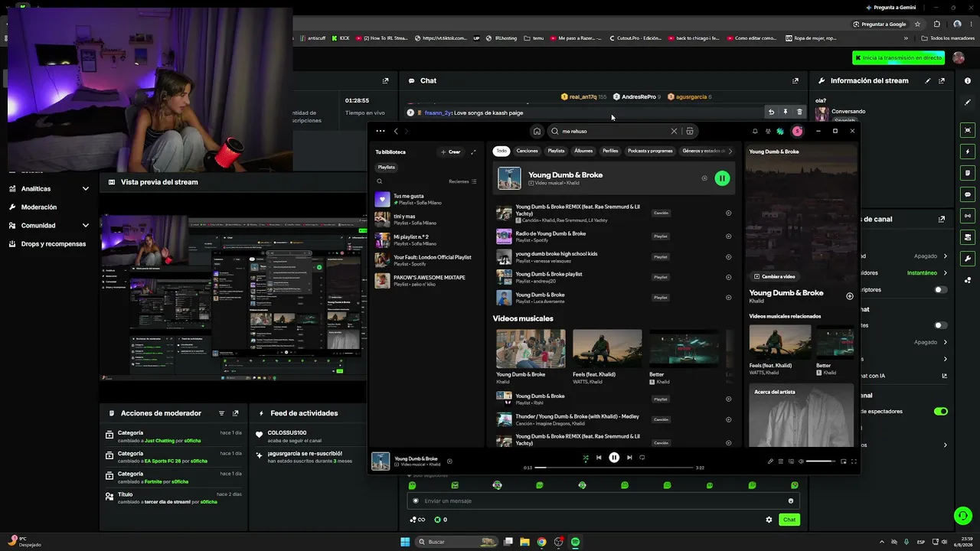The image size is (980, 551).
Task: Pause playback in Spotify player bar
Action: [x=614, y=458]
